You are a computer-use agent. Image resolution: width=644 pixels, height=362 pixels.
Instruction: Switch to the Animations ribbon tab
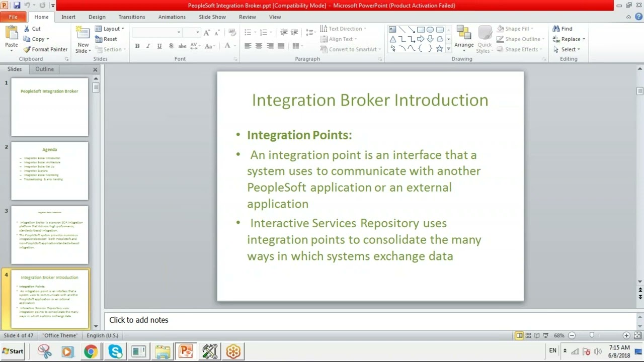[172, 17]
